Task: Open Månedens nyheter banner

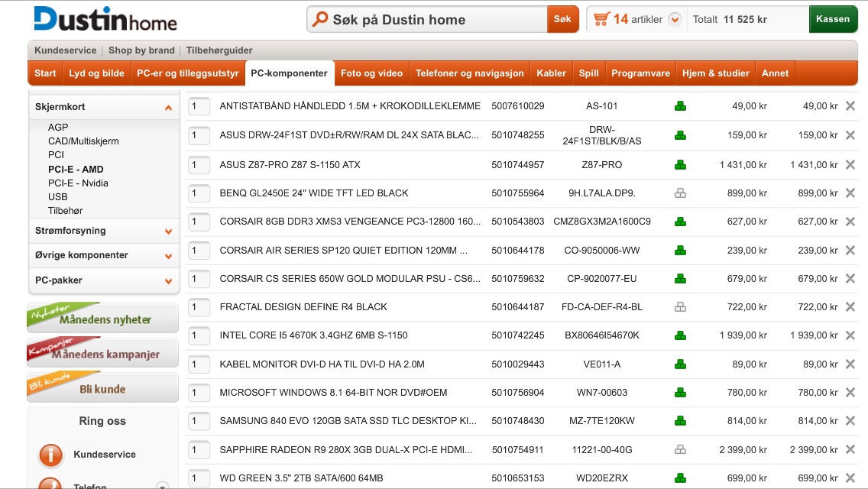Action: (103, 317)
